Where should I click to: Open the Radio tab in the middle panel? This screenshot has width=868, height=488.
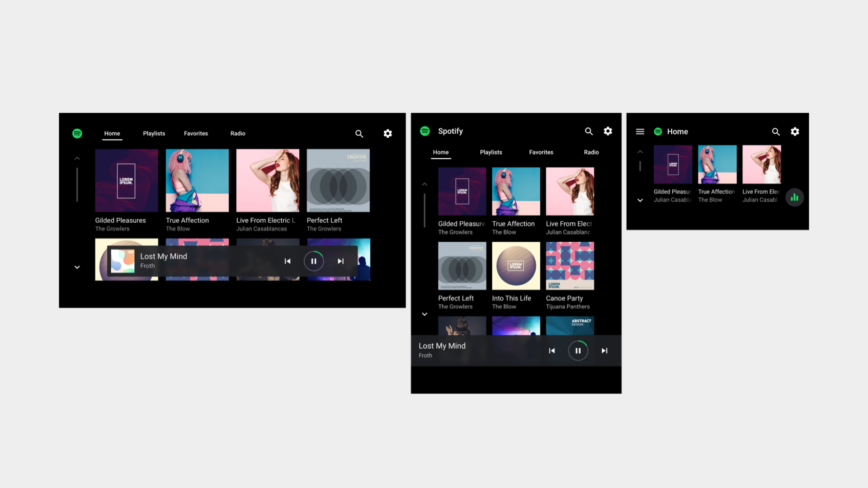(591, 152)
